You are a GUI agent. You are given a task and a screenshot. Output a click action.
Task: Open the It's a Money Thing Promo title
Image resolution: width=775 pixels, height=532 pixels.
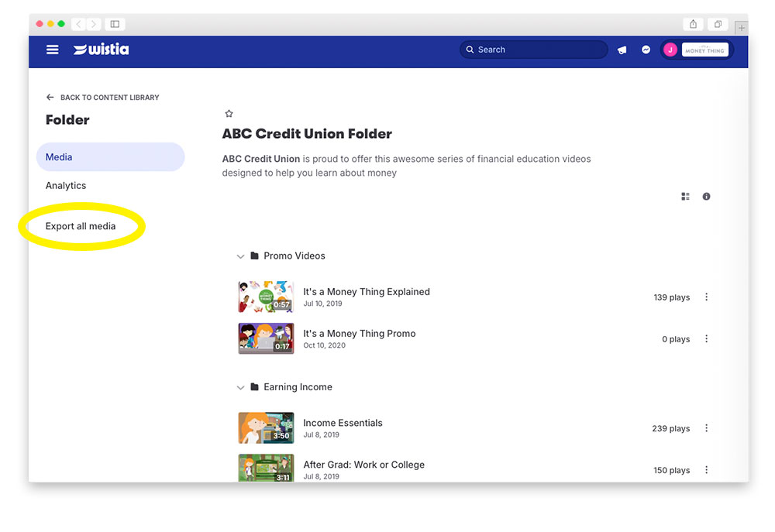360,334
